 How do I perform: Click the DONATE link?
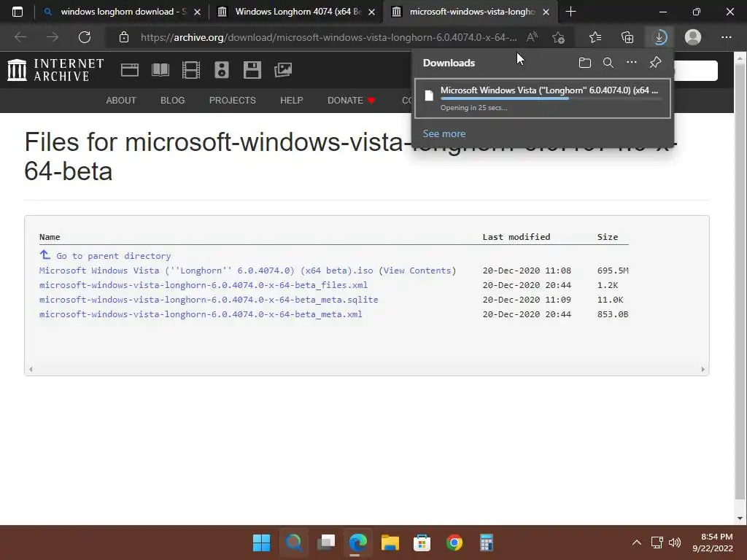pos(351,101)
